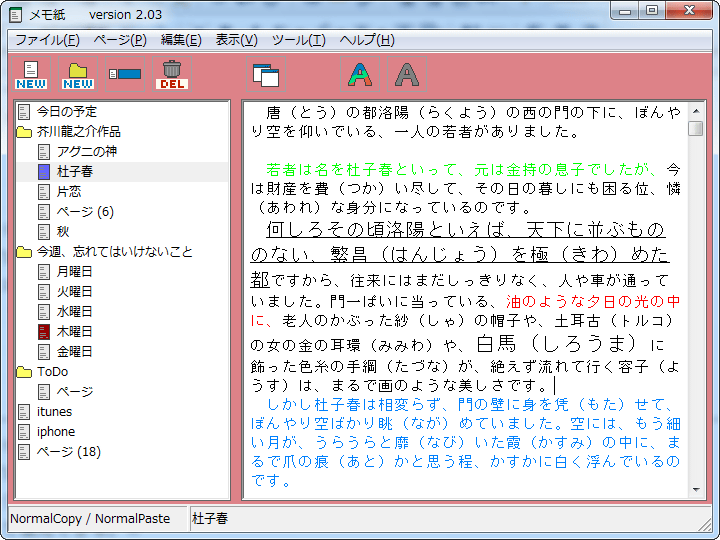Viewport: 720px width, 540px height.
Task: Click the page icon beside 金曜日
Action: 44,352
